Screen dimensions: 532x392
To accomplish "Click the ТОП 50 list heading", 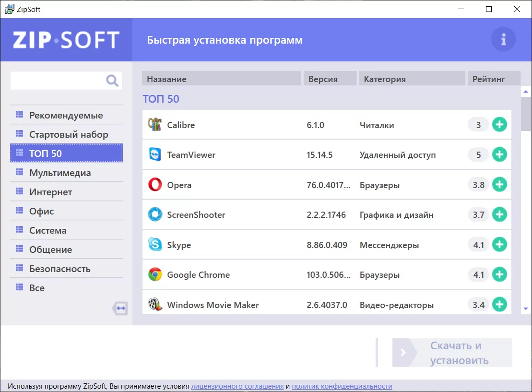I will click(161, 99).
